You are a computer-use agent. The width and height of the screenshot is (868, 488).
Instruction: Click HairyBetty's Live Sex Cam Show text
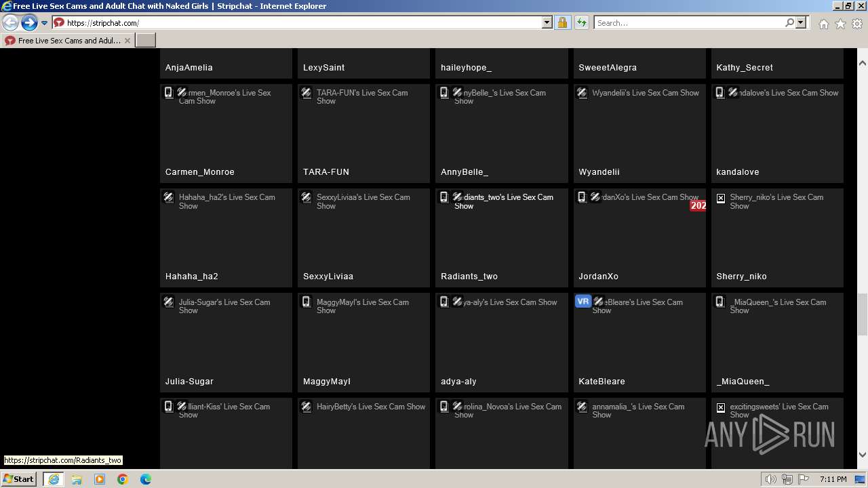click(371, 407)
